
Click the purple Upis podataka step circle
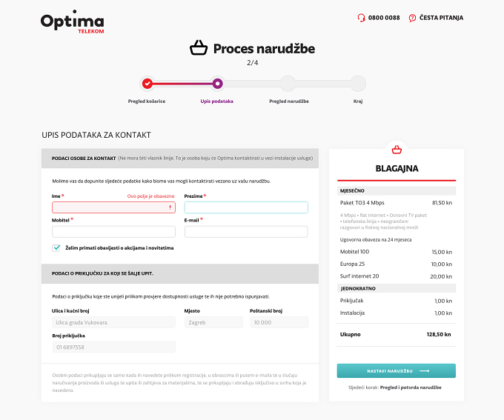point(218,84)
